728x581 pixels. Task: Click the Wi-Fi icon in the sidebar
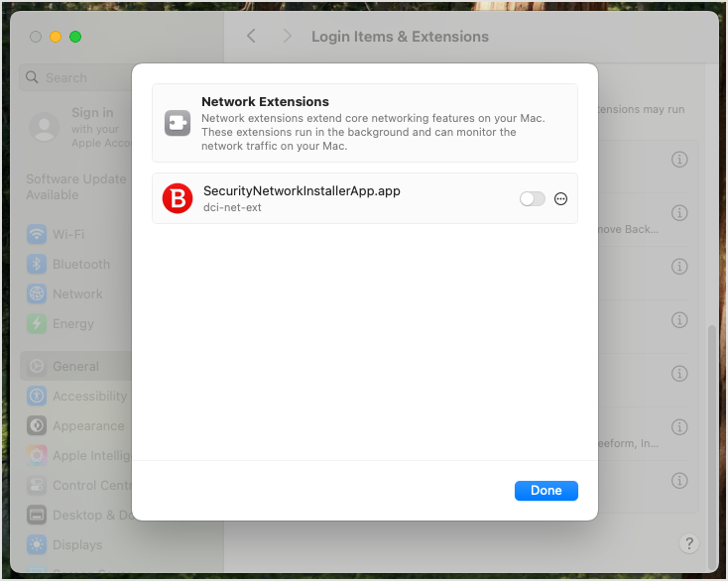[37, 234]
